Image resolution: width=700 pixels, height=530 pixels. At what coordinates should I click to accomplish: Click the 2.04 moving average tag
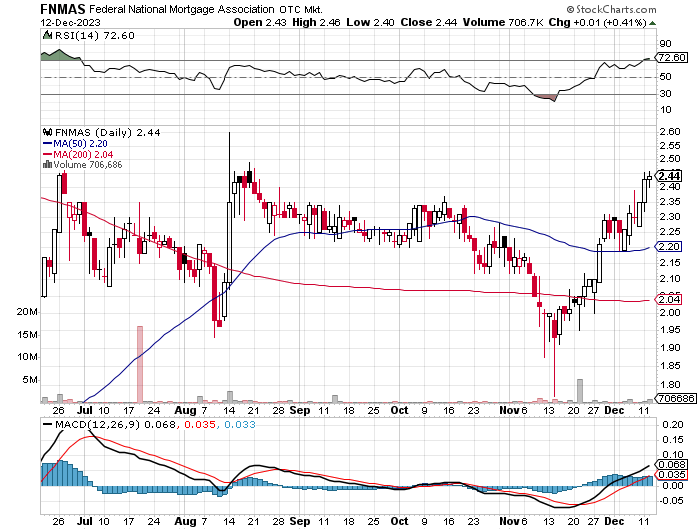click(x=668, y=299)
